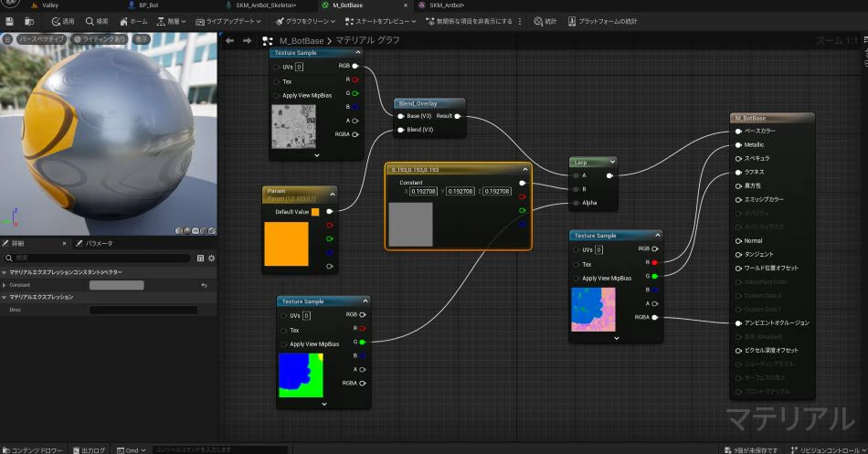This screenshot has height=454, width=868.
Task: Click the browse to asset icon
Action: click(x=29, y=21)
